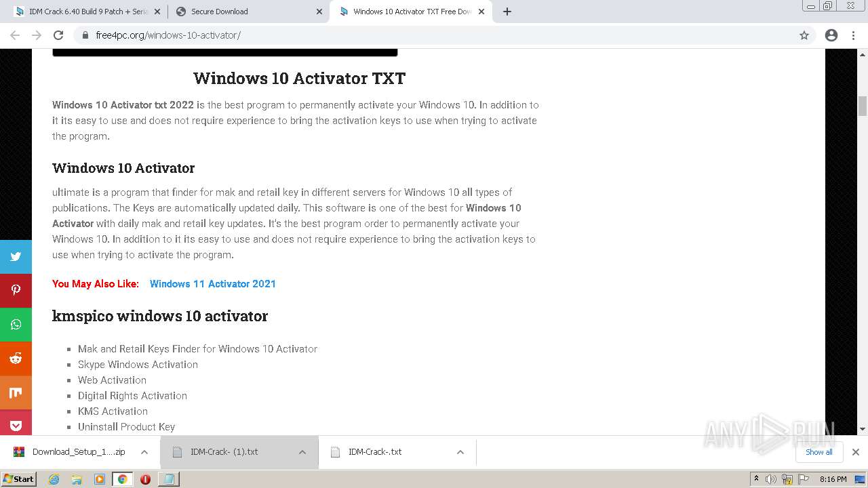Show hidden system tray icons
The width and height of the screenshot is (868, 488).
pos(756,479)
